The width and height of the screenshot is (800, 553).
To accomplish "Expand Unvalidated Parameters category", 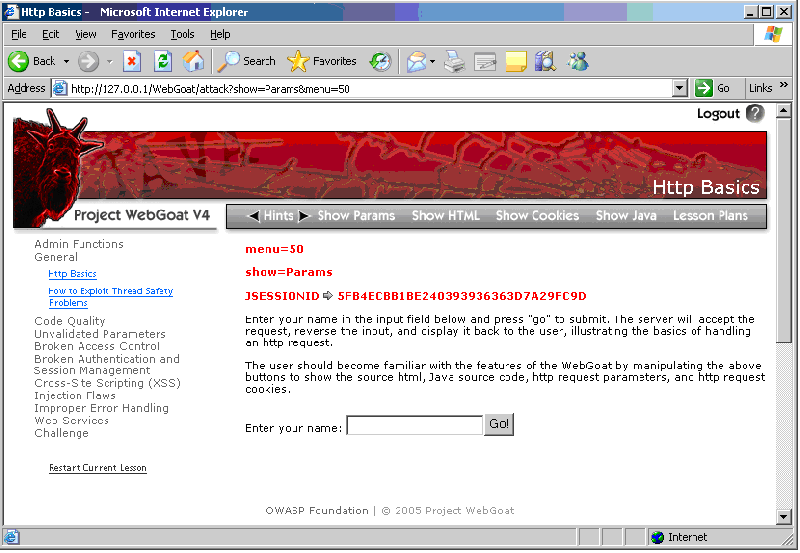I will coord(100,334).
